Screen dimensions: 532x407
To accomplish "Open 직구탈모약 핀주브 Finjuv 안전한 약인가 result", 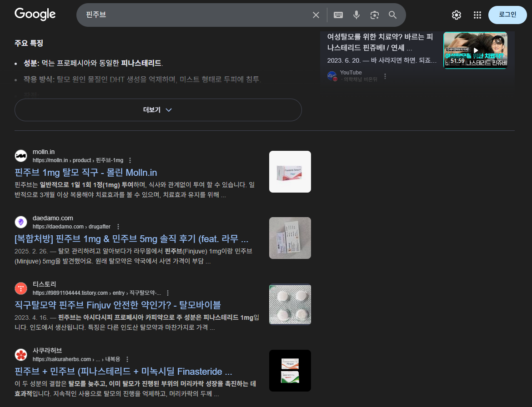I will [x=118, y=305].
